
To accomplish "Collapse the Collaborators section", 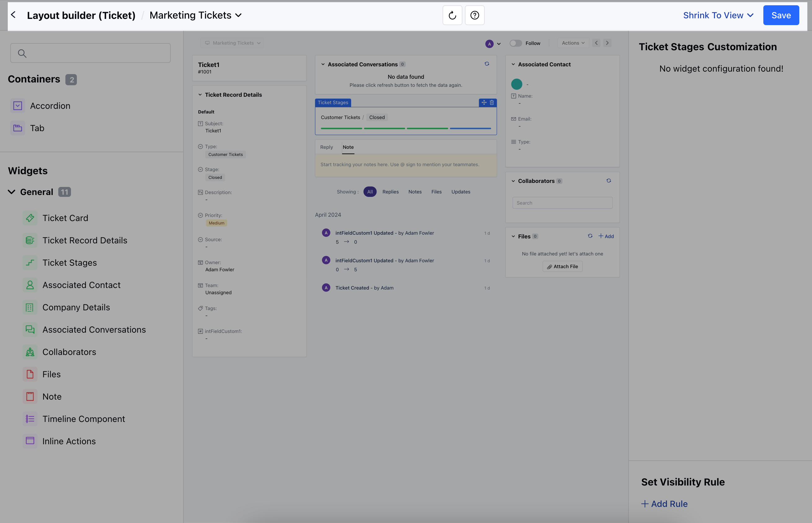I will click(x=513, y=181).
